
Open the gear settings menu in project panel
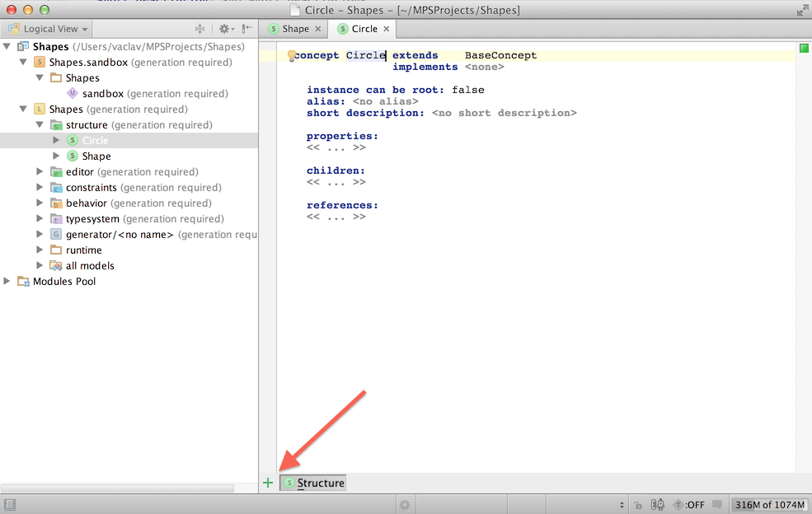click(x=224, y=29)
